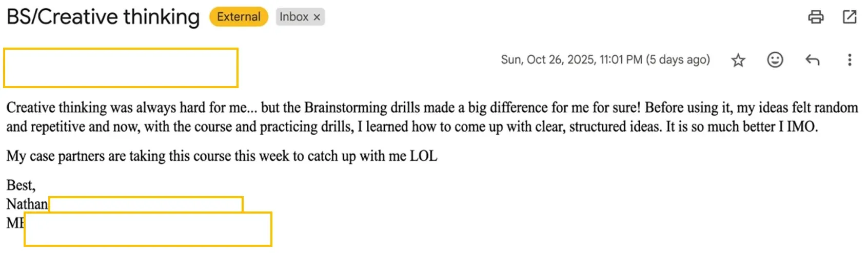Click the word LOL in the message
868x253 pixels.
click(423, 156)
